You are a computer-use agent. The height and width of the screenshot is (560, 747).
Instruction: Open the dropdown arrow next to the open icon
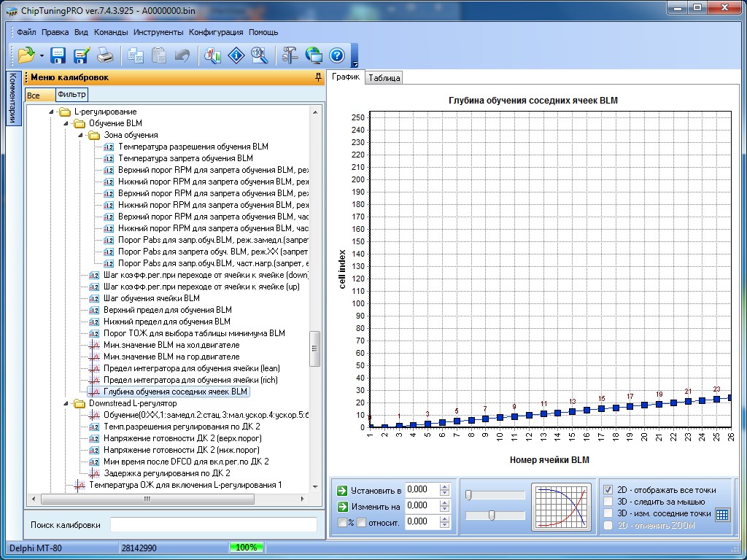pos(42,55)
